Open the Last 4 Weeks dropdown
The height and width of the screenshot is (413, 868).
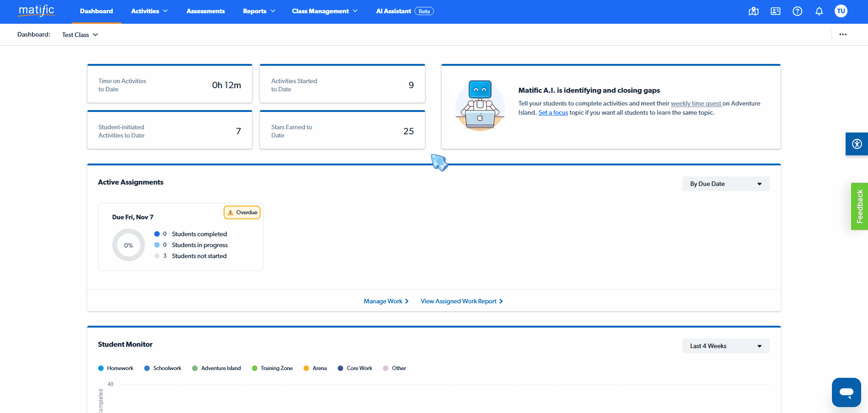726,346
